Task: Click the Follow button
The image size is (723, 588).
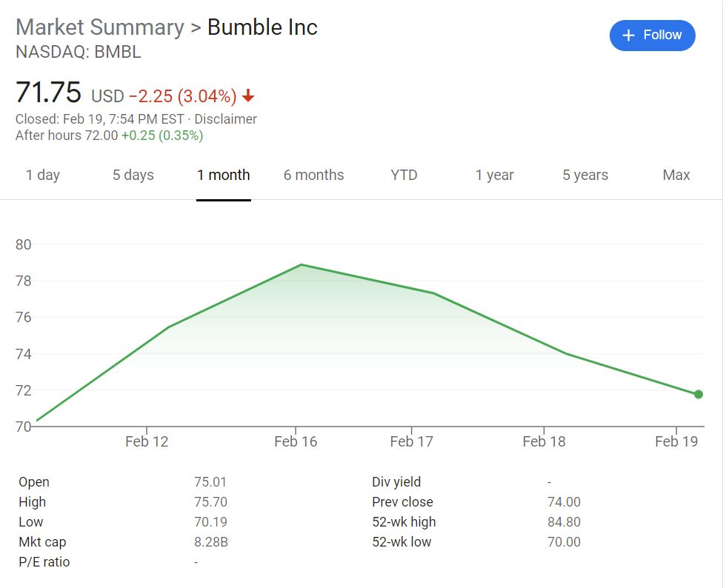Action: (x=652, y=36)
